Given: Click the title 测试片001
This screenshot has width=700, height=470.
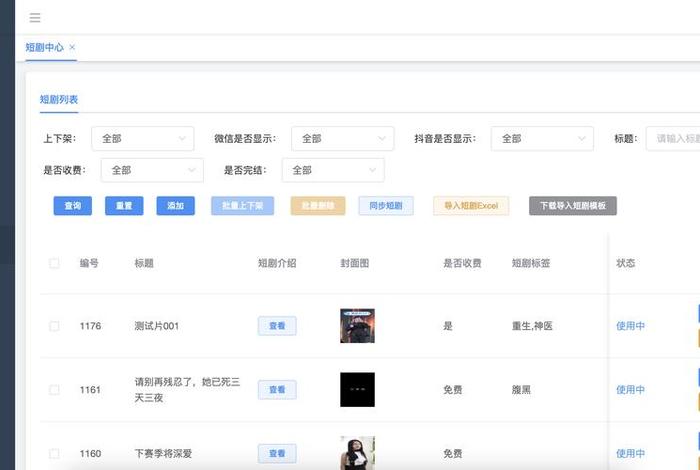Looking at the screenshot, I should pos(157,326).
